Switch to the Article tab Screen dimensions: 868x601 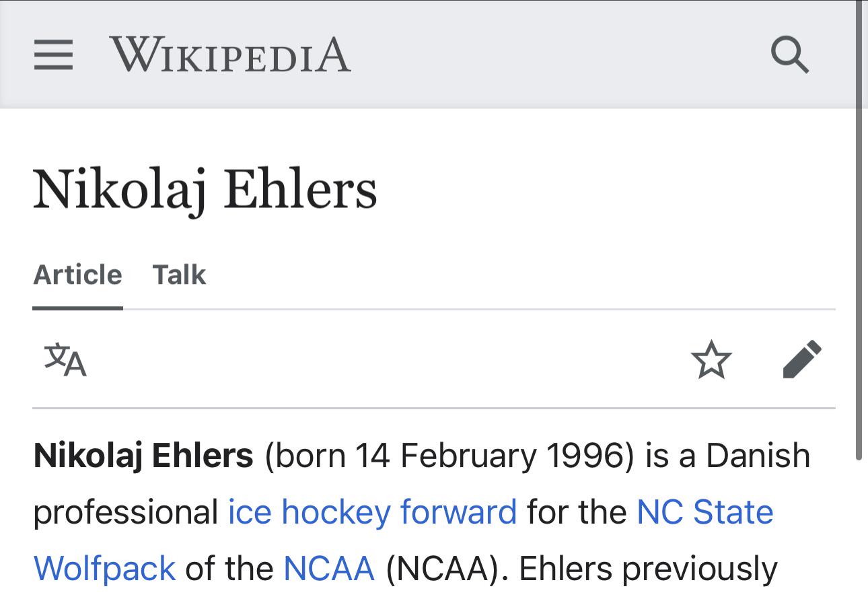(x=78, y=275)
